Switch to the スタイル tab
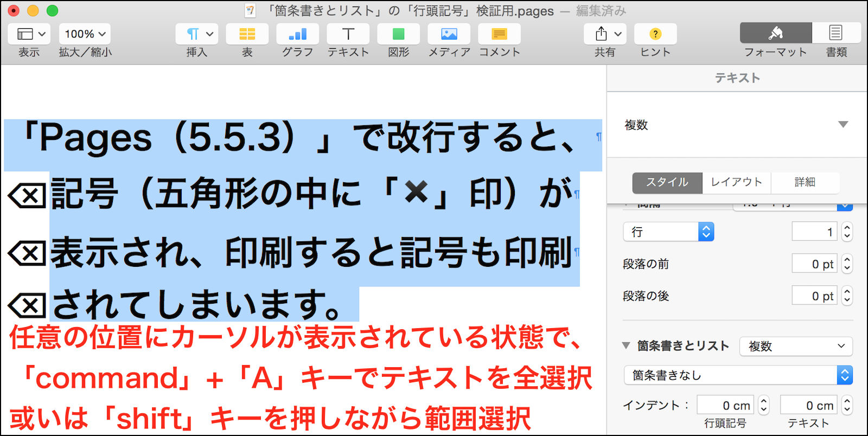Viewport: 868px width, 436px height. click(667, 183)
